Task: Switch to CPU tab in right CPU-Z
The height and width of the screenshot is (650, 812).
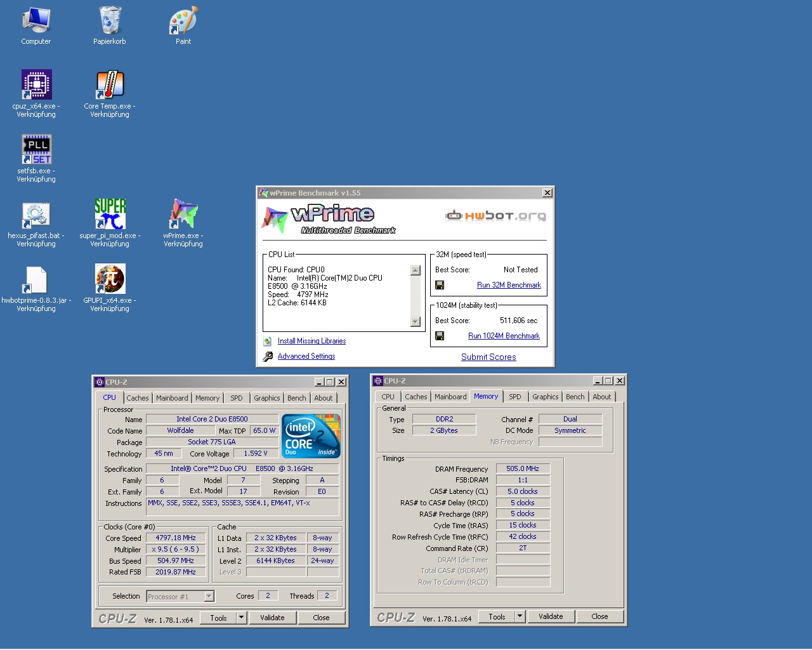Action: pos(388,397)
